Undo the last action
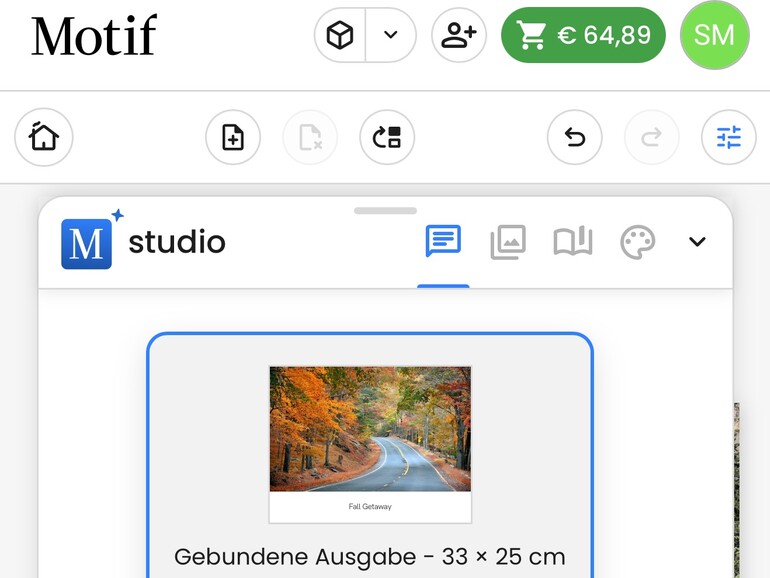The width and height of the screenshot is (770, 578). pyautogui.click(x=575, y=137)
